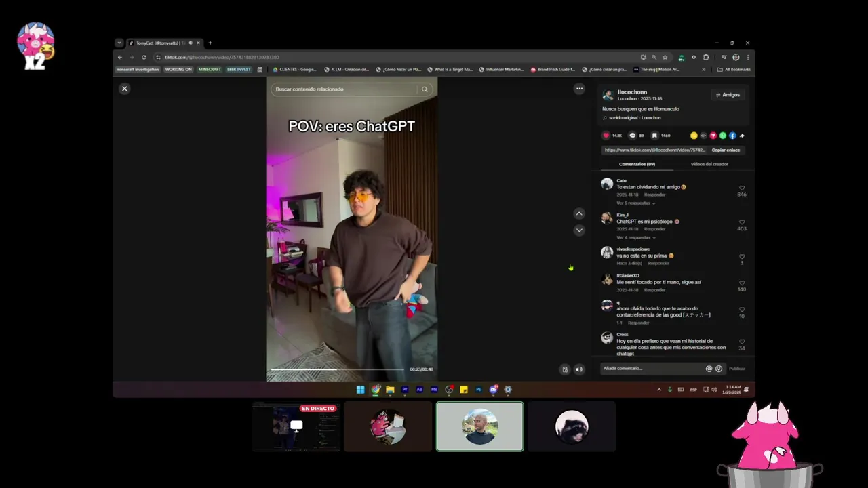The image size is (868, 488).
Task: Share the video to Facebook
Action: click(x=732, y=136)
